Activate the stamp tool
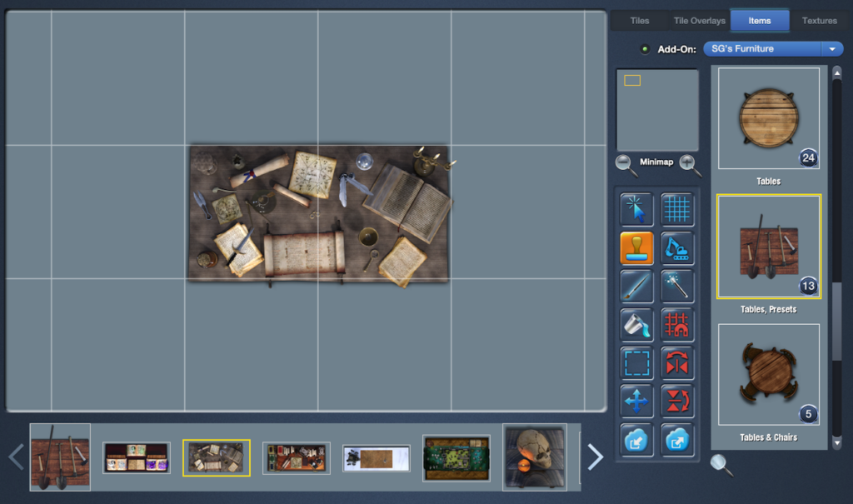The width and height of the screenshot is (853, 504). tap(636, 247)
